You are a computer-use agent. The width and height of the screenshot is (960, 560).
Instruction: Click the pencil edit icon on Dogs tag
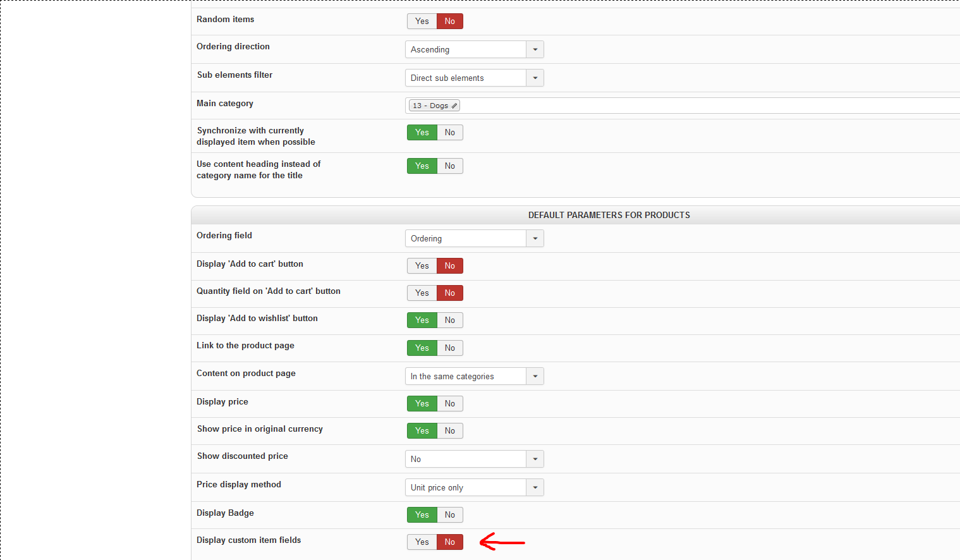click(454, 106)
